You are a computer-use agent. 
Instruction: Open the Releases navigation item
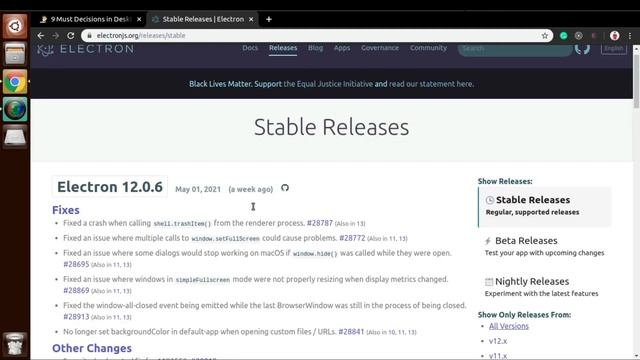click(x=283, y=48)
